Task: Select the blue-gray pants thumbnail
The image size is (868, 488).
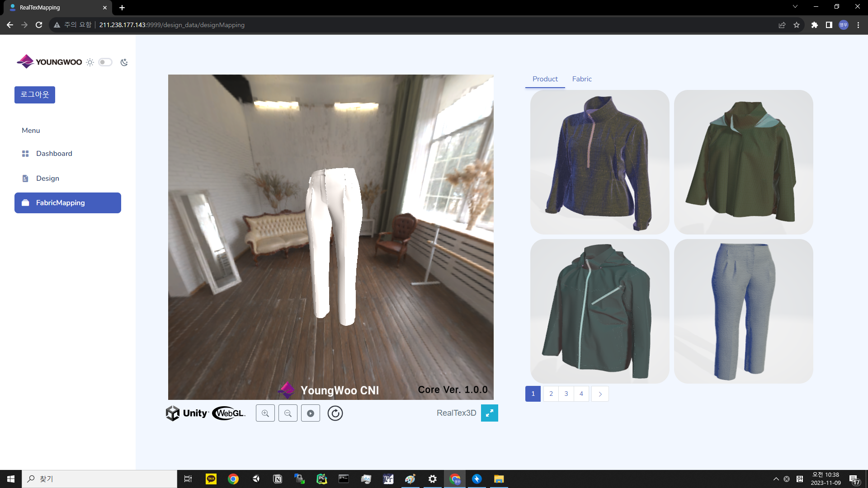Action: pos(743,311)
